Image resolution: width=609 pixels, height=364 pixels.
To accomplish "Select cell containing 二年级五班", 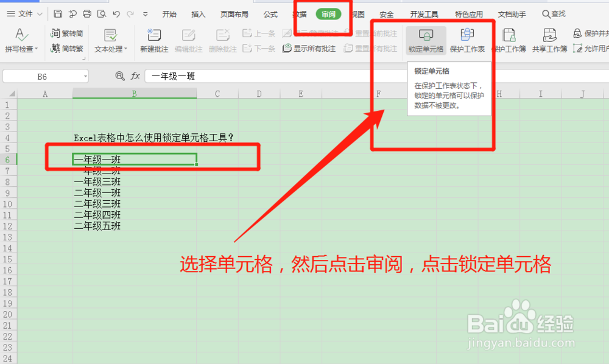I will pos(135,226).
